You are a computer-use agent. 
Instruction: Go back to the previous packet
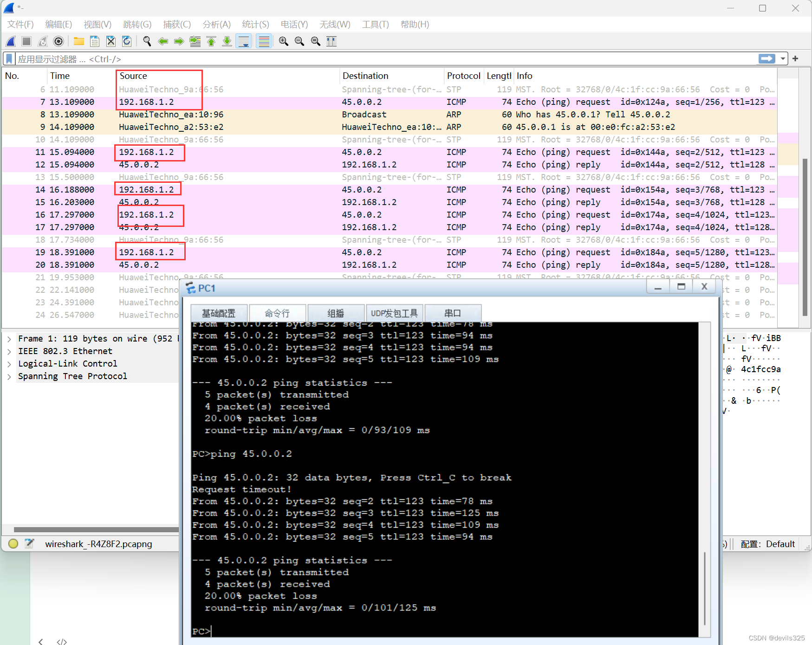[163, 41]
